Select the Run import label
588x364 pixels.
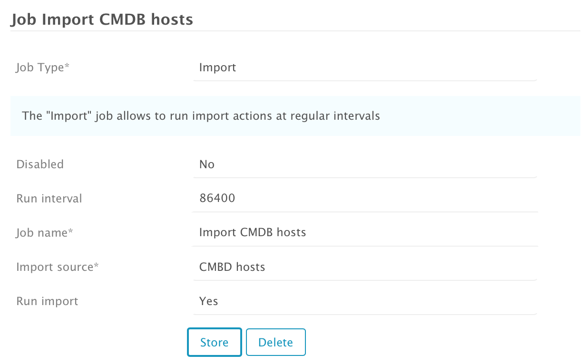point(47,301)
